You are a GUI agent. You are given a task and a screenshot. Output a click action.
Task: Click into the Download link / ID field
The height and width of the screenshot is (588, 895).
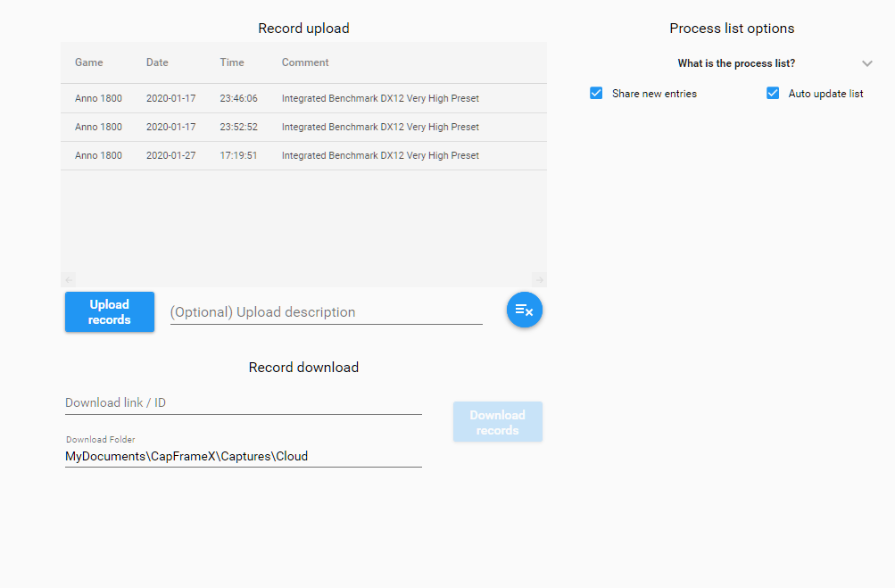pos(243,403)
